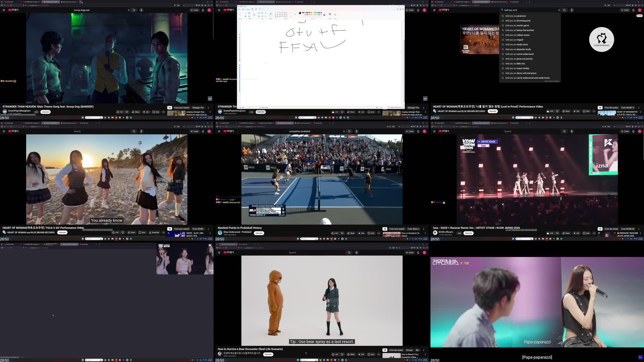Like the izna SASS Racecar Remix video
Viewport: 644px width, 362px height.
click(x=550, y=233)
